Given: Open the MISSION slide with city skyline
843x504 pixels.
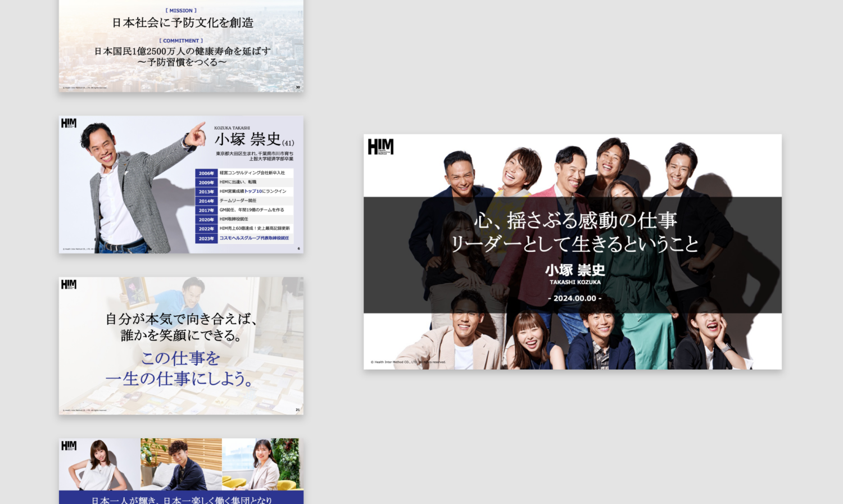Looking at the screenshot, I should pos(181,46).
